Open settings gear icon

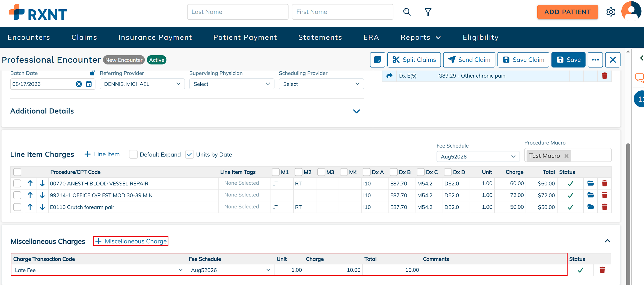tap(611, 12)
